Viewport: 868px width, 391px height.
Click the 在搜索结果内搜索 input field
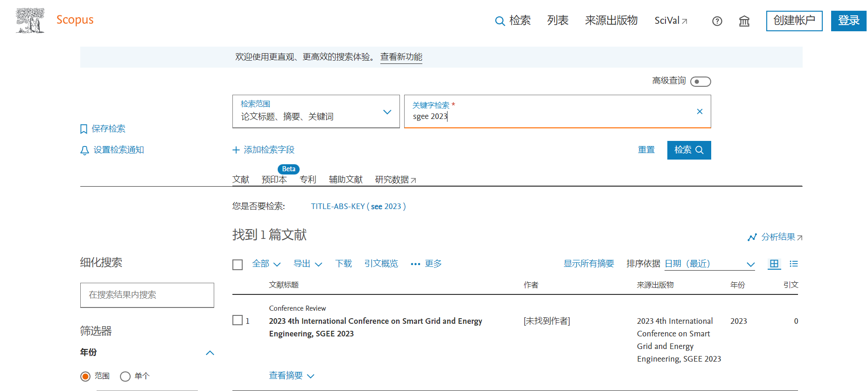point(147,295)
